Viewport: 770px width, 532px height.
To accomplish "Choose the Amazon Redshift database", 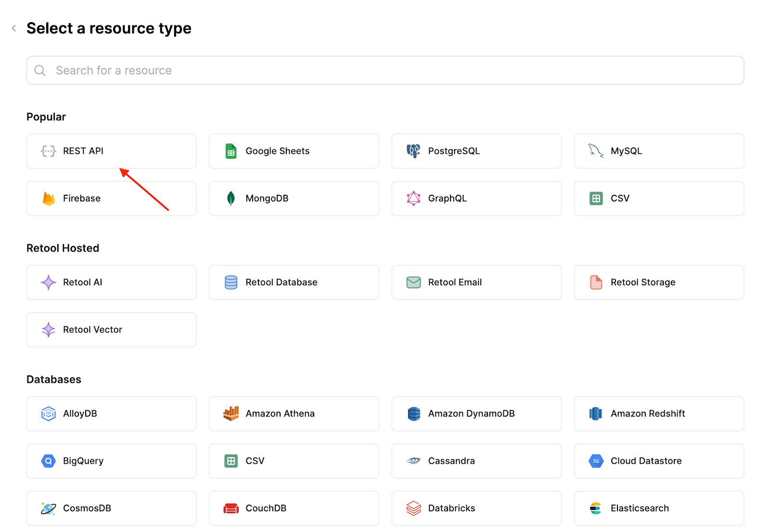I will pos(658,413).
